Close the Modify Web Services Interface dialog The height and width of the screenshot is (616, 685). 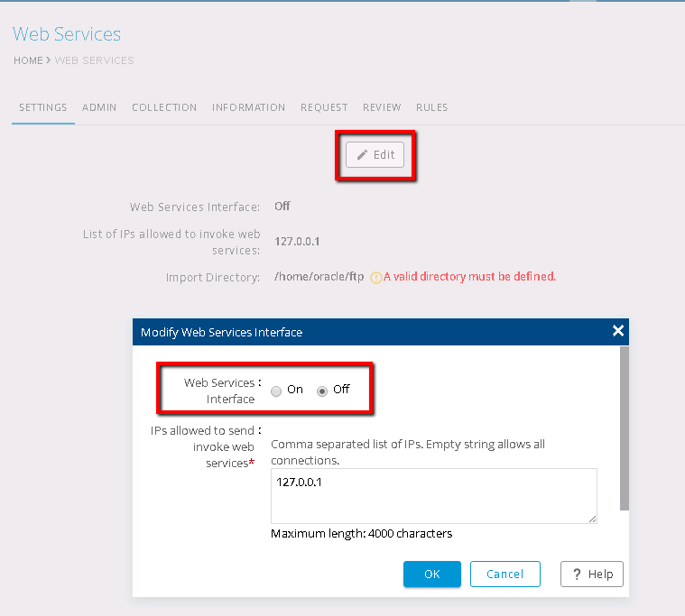(617, 331)
